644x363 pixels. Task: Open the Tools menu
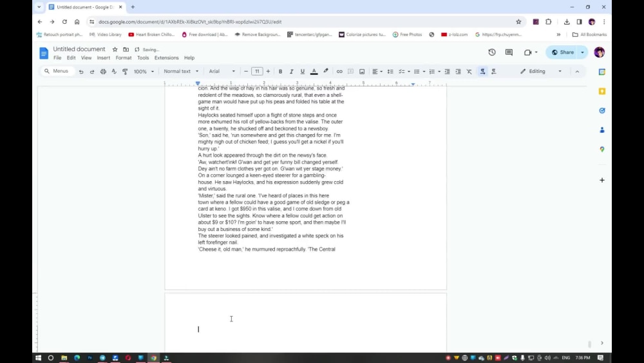click(143, 58)
